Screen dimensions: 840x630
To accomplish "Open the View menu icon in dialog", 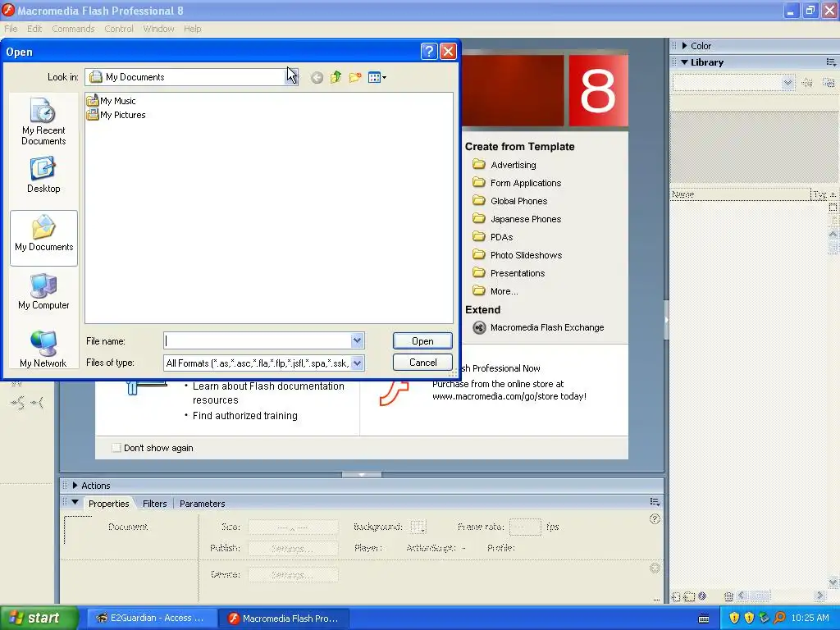I will pos(377,78).
